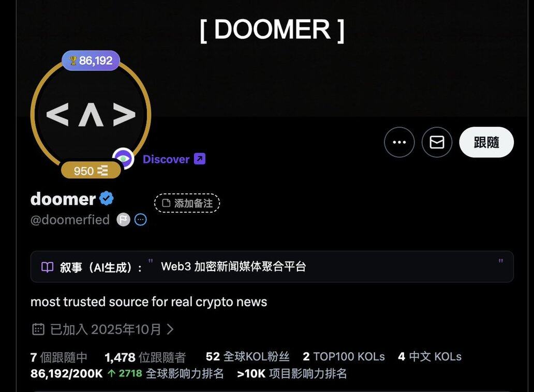Click the gold 950 score badge
This screenshot has width=534, height=392.
click(91, 171)
